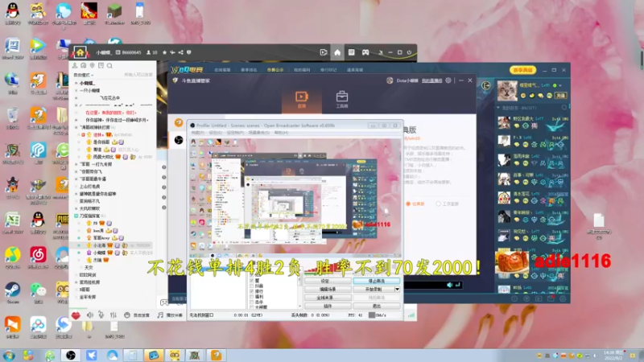This screenshot has height=362, width=644.
Task: Click the orange round icon in Douyu sidebar
Action: pyautogui.click(x=179, y=122)
